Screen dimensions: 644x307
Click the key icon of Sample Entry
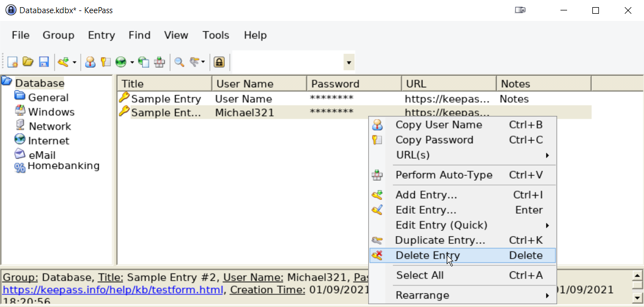point(124,98)
